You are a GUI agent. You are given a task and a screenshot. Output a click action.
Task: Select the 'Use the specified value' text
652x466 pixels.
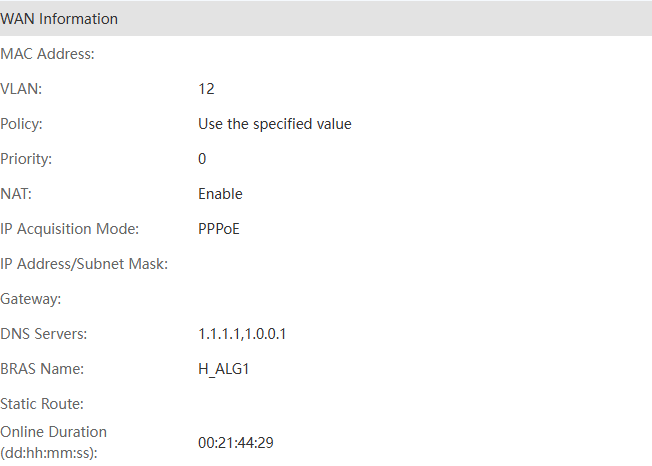pyautogui.click(x=275, y=124)
